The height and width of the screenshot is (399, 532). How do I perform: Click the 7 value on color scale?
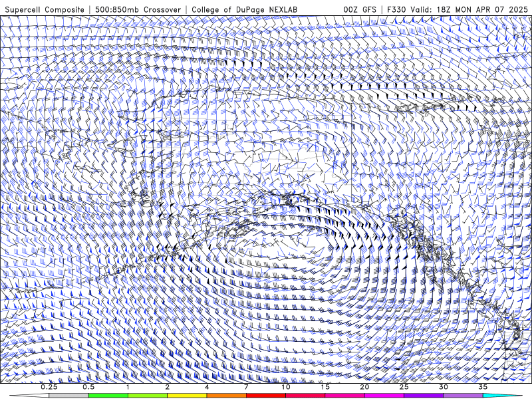[246, 387]
